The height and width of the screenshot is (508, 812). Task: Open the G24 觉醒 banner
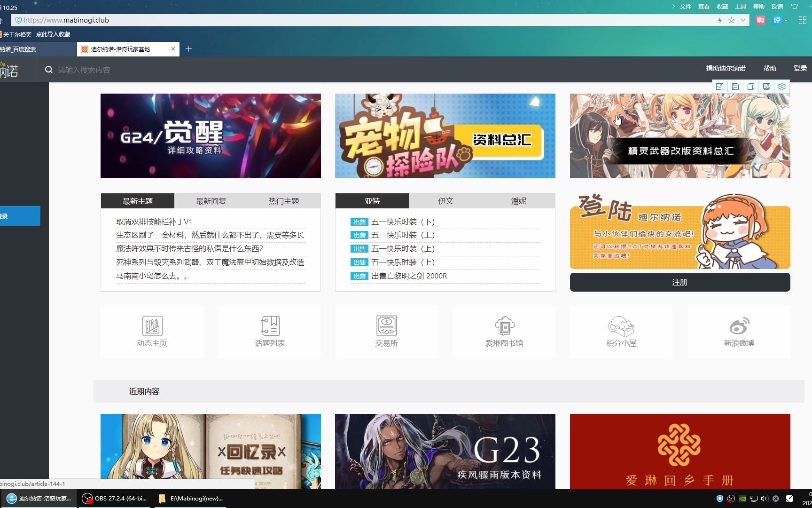pos(211,136)
